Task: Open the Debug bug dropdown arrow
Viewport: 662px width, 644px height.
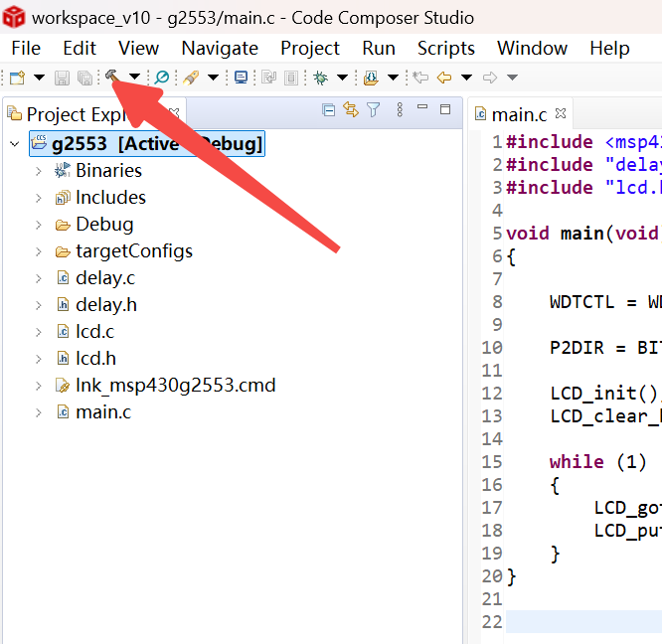Action: click(342, 78)
